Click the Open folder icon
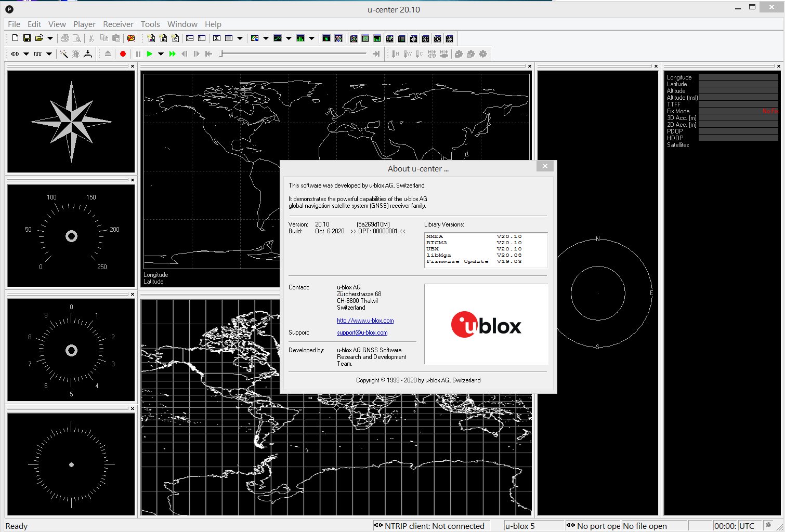 click(39, 38)
